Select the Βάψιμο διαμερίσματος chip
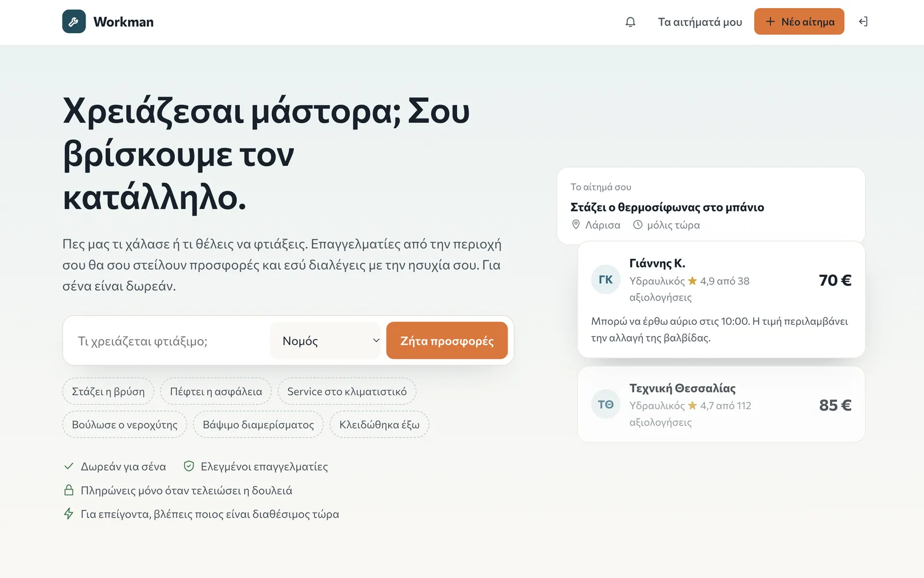Viewport: 924px width, 578px height. [258, 424]
